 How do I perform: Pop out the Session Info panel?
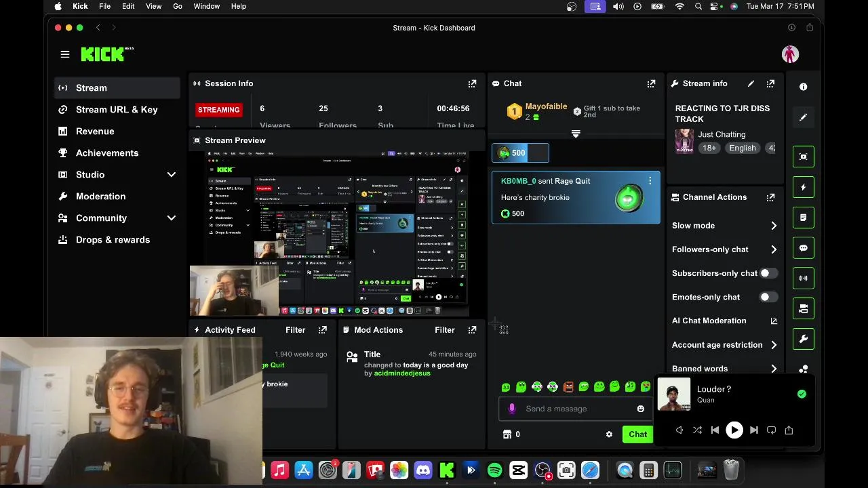click(472, 83)
